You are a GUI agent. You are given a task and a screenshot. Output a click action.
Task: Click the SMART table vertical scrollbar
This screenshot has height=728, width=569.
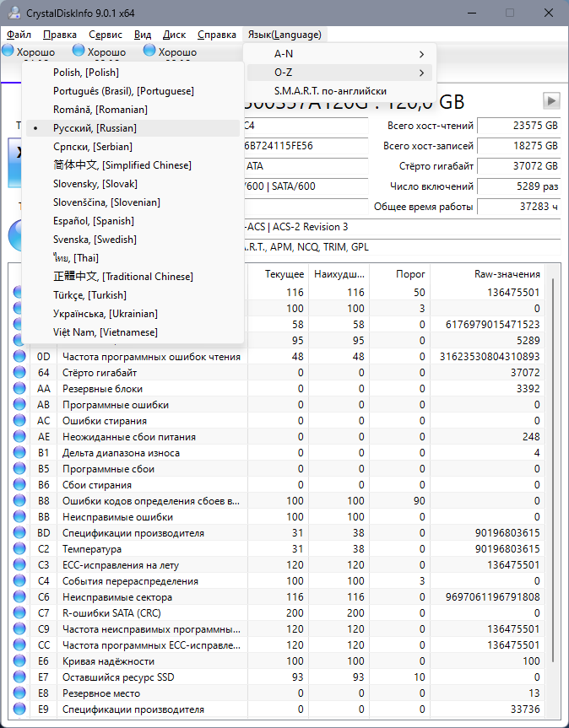(552, 470)
